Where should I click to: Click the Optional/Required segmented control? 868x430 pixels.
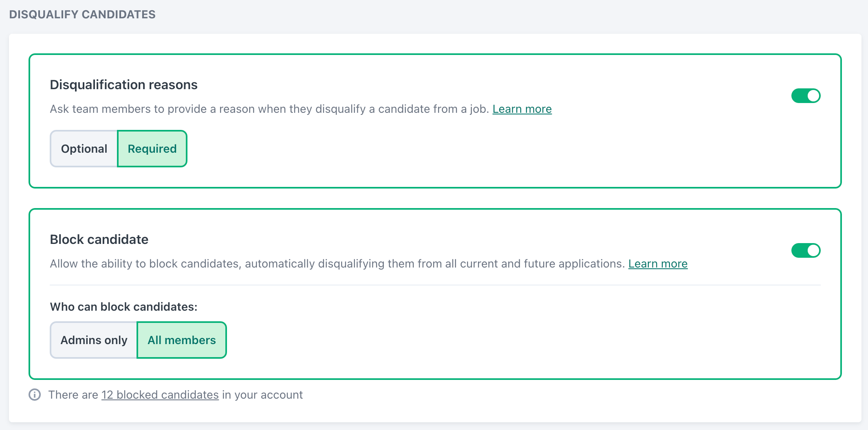pos(118,149)
